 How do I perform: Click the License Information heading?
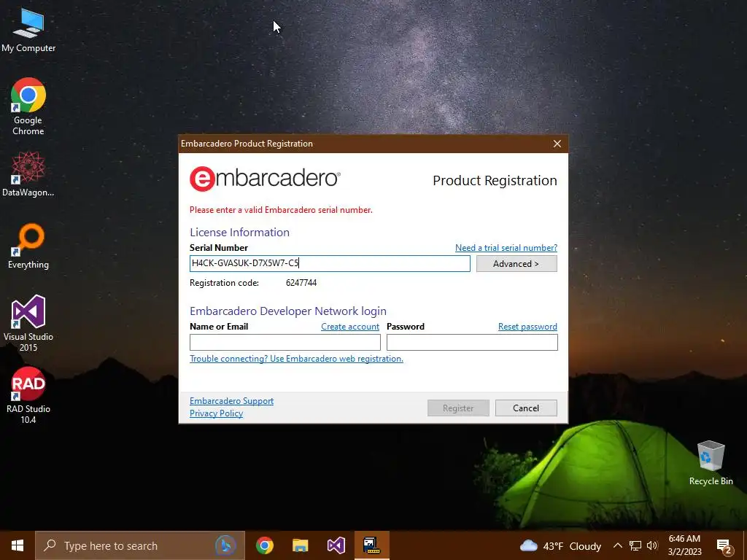coord(239,233)
